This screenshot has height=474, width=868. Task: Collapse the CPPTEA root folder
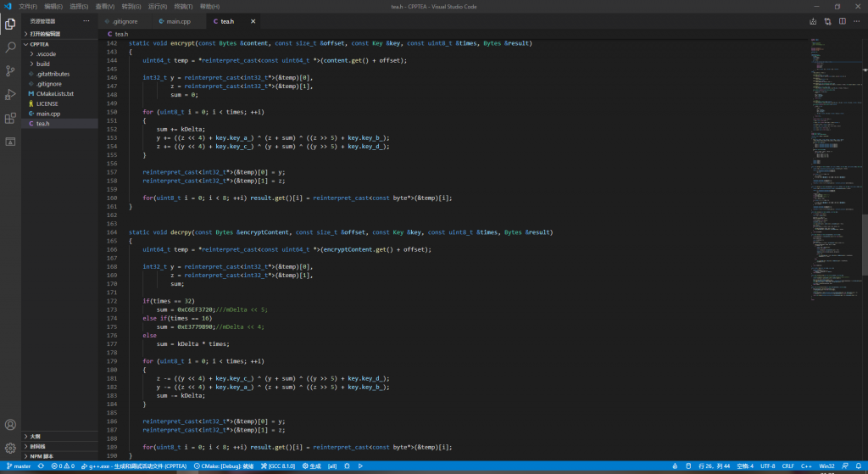(x=40, y=44)
